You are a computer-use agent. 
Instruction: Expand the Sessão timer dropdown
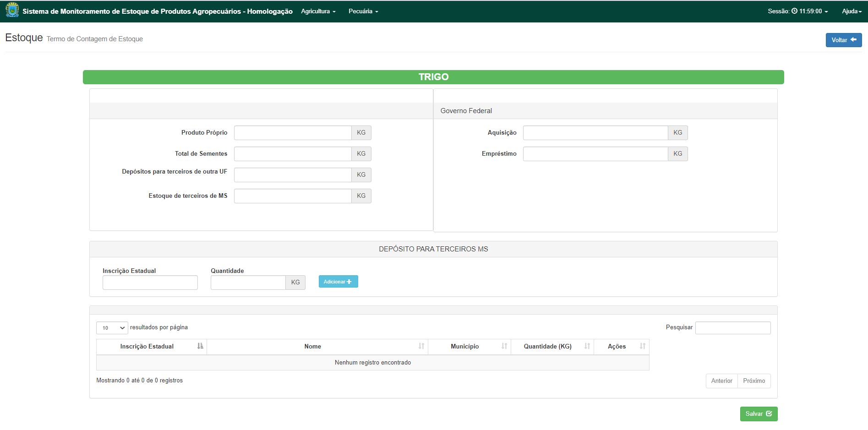click(798, 11)
